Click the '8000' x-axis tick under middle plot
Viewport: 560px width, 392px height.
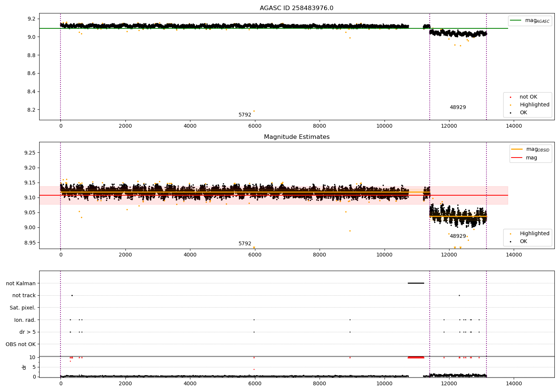pos(320,255)
